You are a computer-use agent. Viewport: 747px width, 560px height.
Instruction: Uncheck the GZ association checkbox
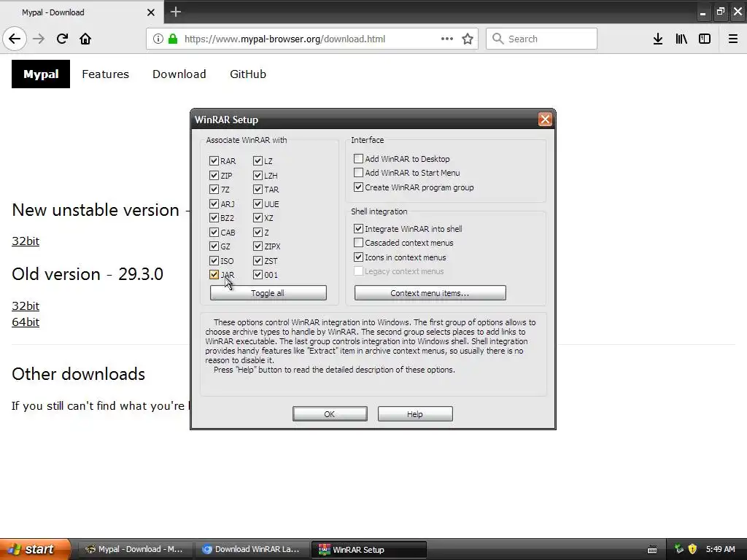click(x=214, y=246)
